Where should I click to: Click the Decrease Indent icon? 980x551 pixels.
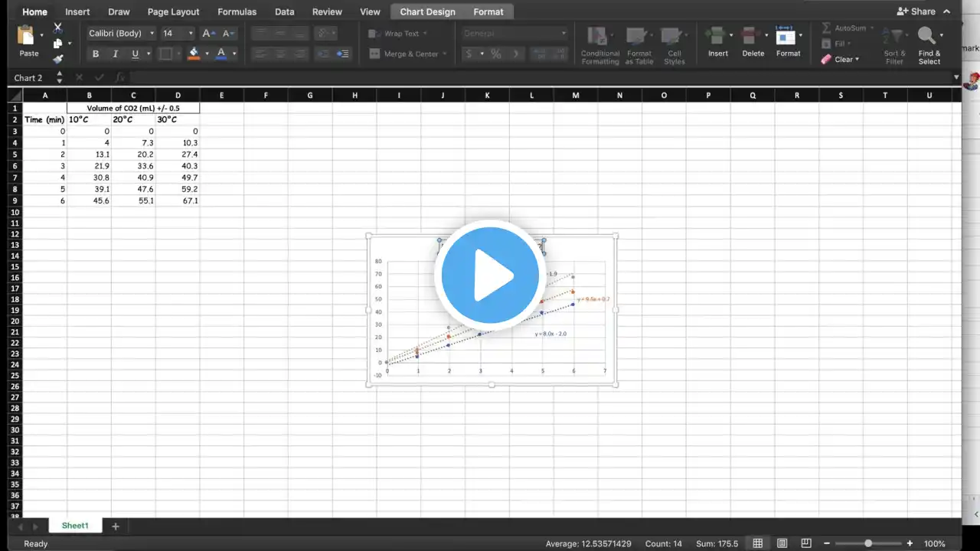point(323,54)
